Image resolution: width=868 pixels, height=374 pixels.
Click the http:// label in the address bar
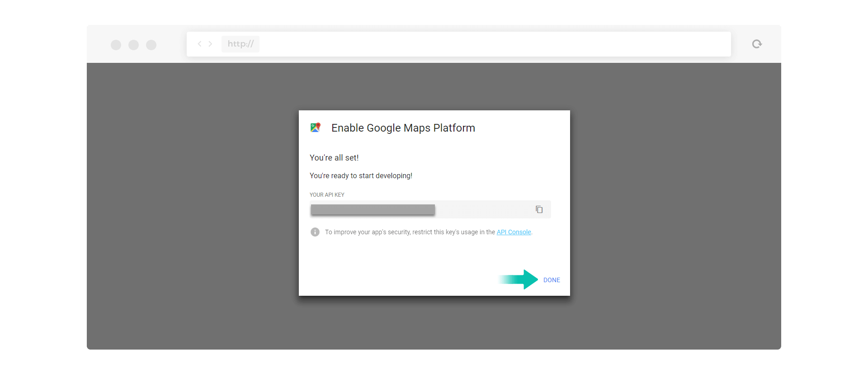click(241, 44)
